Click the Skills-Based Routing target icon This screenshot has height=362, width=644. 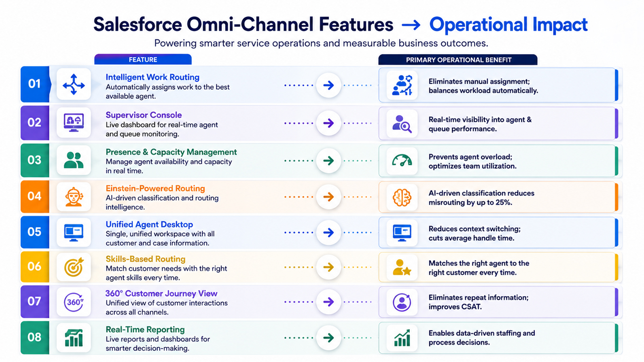pos(74,267)
